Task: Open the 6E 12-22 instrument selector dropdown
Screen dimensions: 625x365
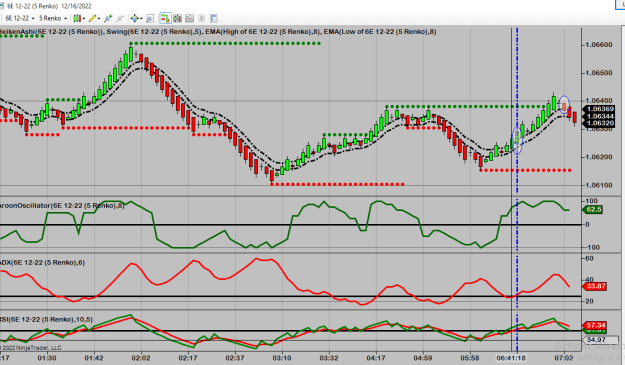Action: click(20, 18)
